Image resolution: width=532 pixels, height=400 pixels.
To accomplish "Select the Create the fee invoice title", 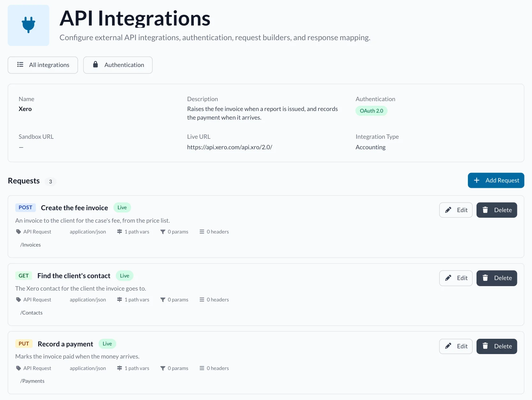I will [75, 208].
